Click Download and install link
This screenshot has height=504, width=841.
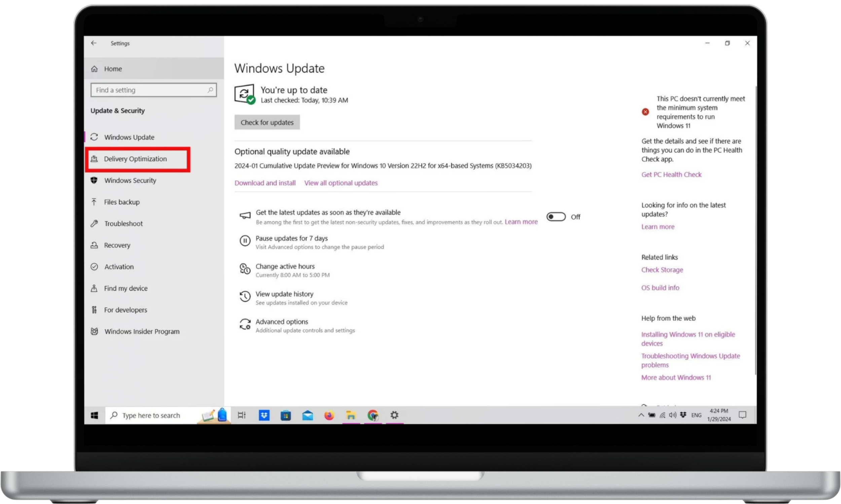click(x=265, y=183)
